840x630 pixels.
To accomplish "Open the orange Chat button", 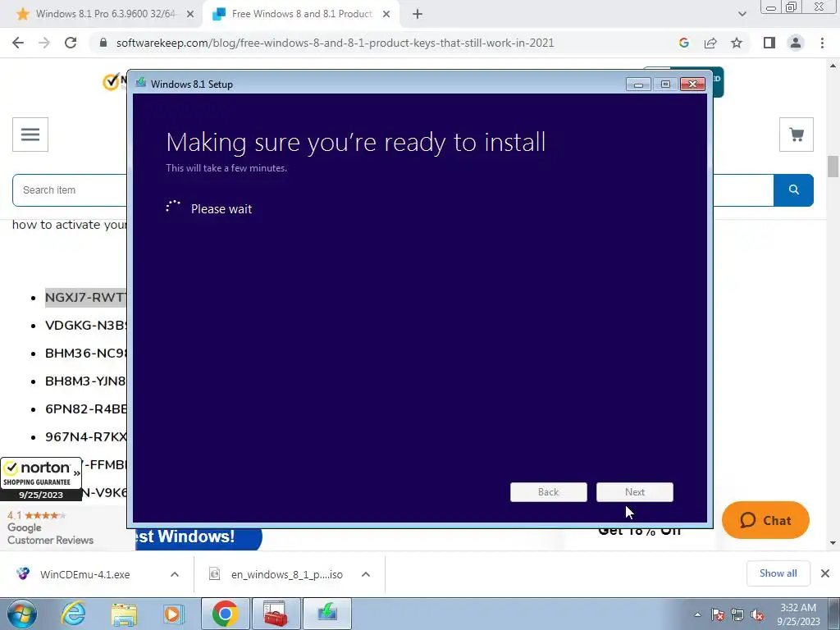I will pyautogui.click(x=765, y=520).
